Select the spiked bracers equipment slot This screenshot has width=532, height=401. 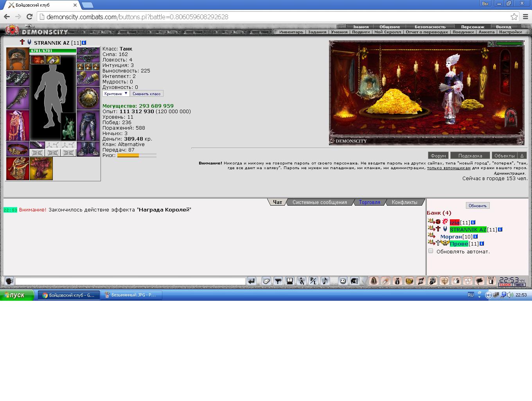[18, 79]
